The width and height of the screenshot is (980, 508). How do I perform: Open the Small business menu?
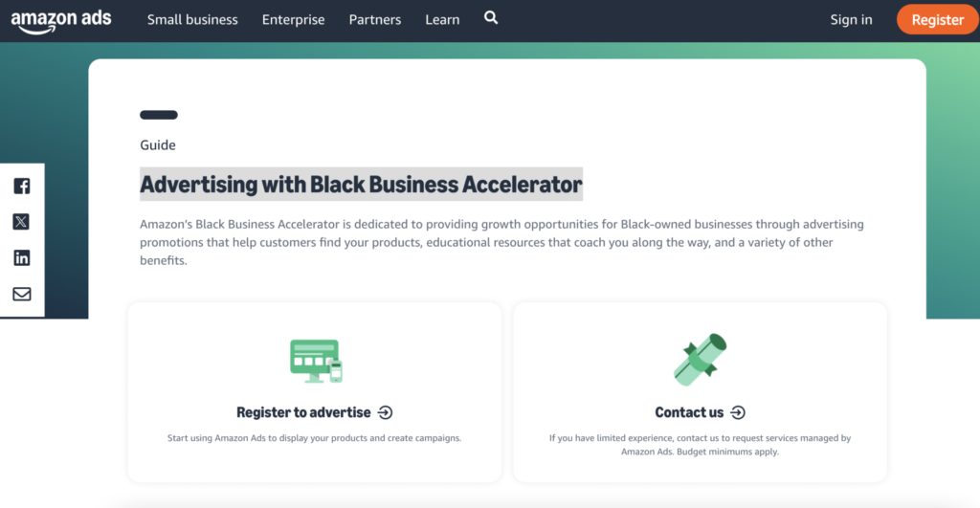click(192, 20)
